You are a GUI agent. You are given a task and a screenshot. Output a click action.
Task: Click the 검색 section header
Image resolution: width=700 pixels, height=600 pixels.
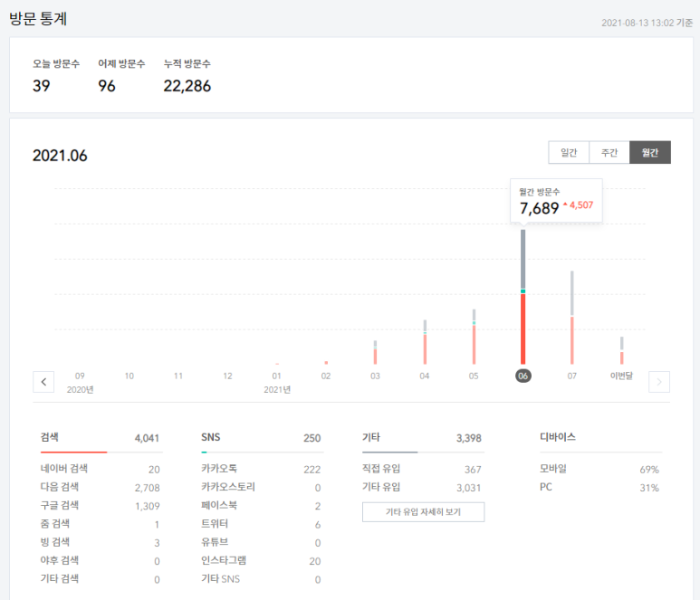click(x=49, y=437)
